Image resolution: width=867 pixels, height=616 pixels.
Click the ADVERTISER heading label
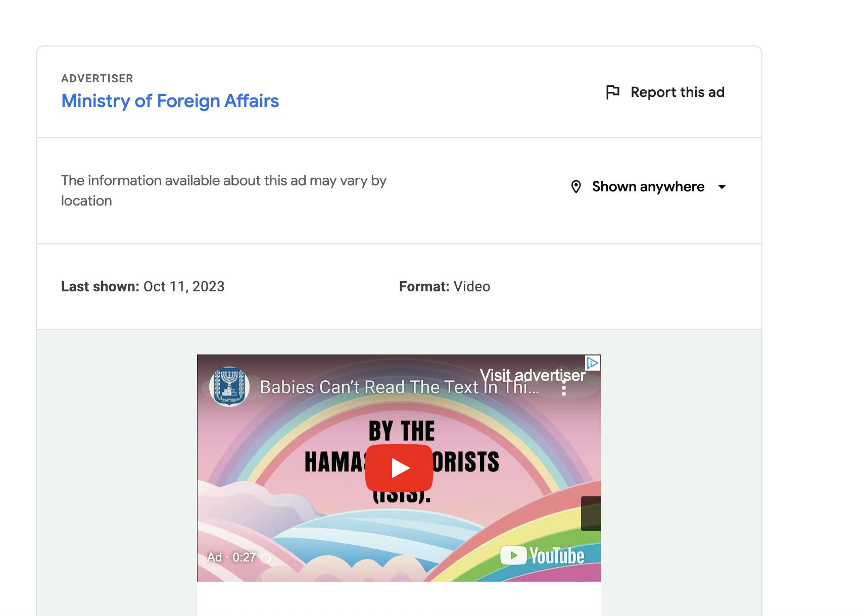pos(97,79)
